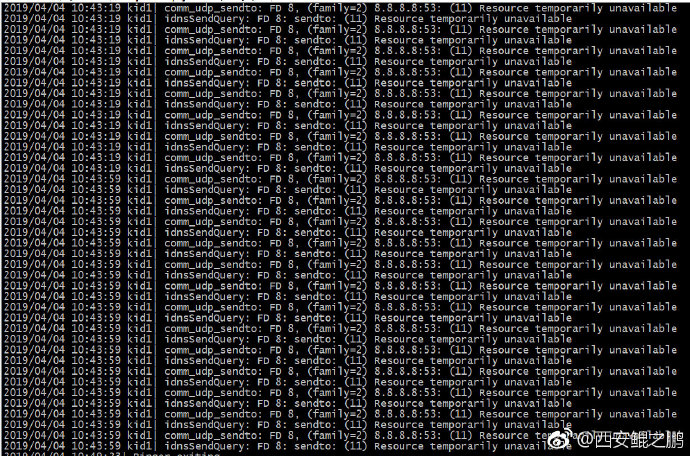Click the first 10:43:59 timestamp in the log
Image resolution: width=690 pixels, height=456 pixels.
click(x=95, y=179)
